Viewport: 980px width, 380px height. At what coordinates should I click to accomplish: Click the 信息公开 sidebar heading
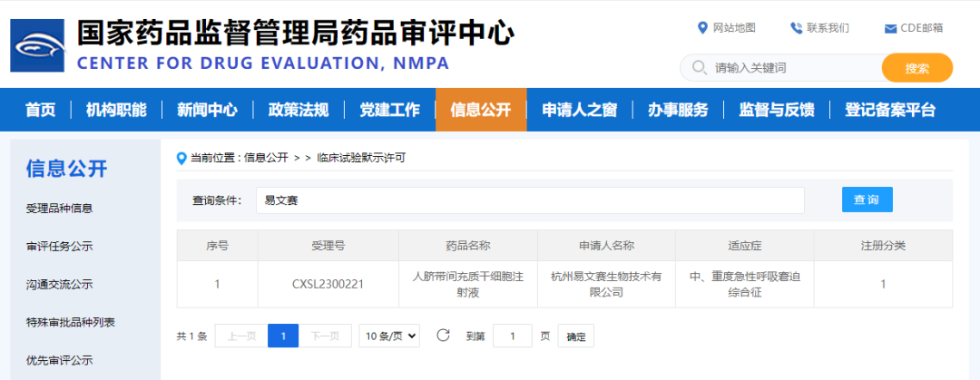tap(67, 168)
